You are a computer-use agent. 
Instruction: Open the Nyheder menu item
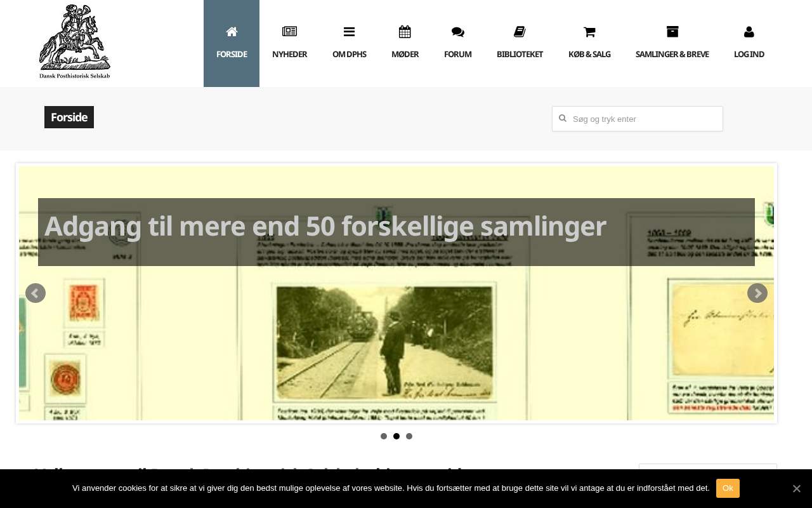(x=289, y=43)
